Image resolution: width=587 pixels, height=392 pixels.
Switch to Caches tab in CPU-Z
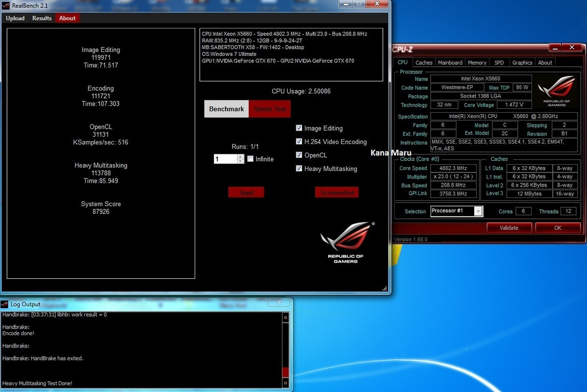pyautogui.click(x=424, y=62)
